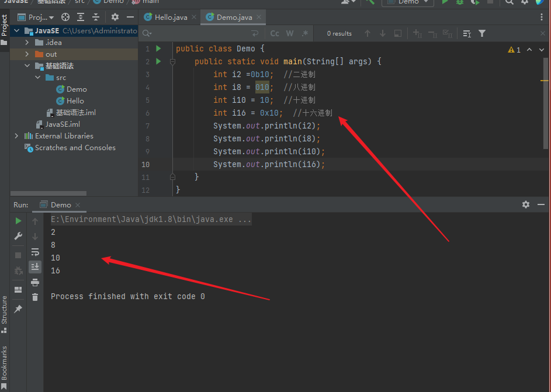Image resolution: width=551 pixels, height=392 pixels.
Task: Open the Proj... view dropdown
Action: [36, 17]
